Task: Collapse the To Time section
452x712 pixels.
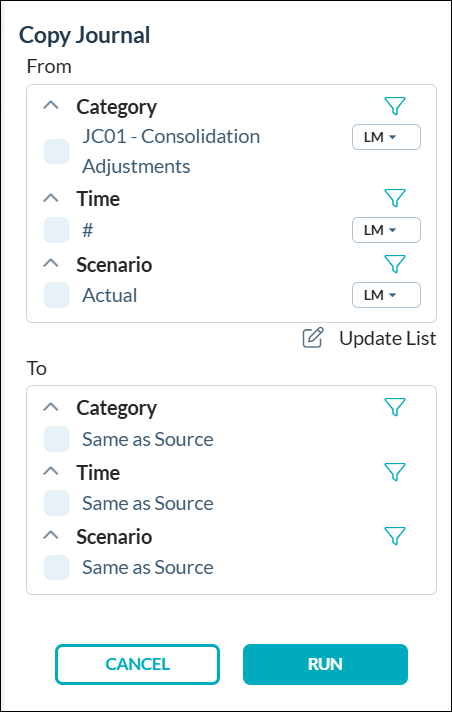Action: coord(51,472)
